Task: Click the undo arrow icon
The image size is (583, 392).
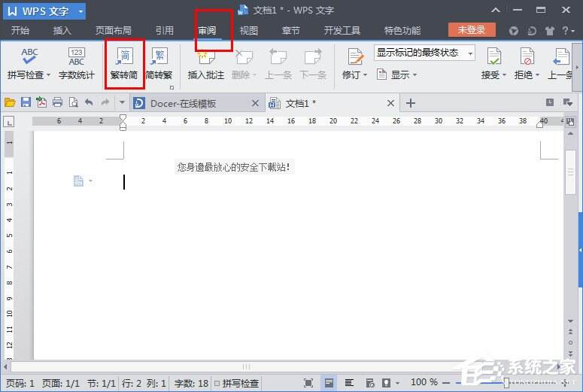Action: point(89,102)
